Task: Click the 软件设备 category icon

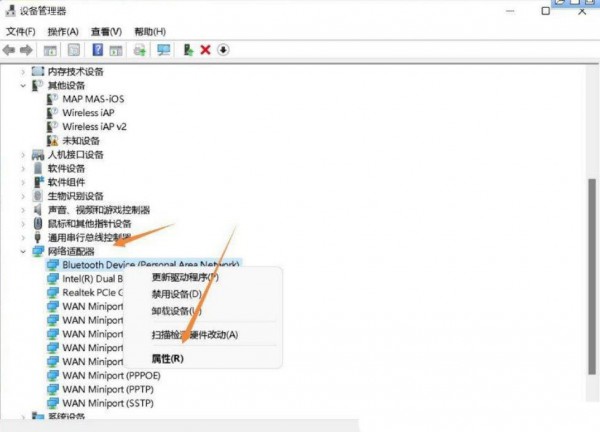Action: pyautogui.click(x=38, y=168)
